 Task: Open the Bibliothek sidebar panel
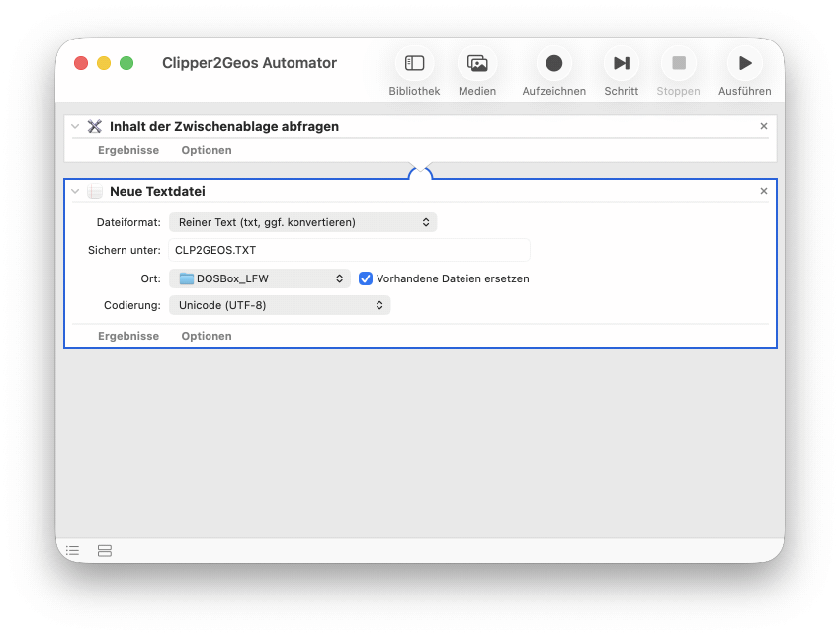[414, 64]
